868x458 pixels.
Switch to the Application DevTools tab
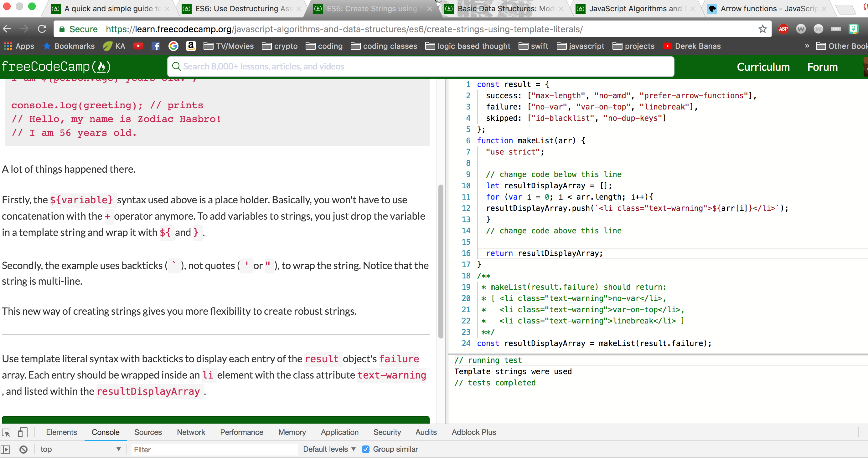pos(339,432)
